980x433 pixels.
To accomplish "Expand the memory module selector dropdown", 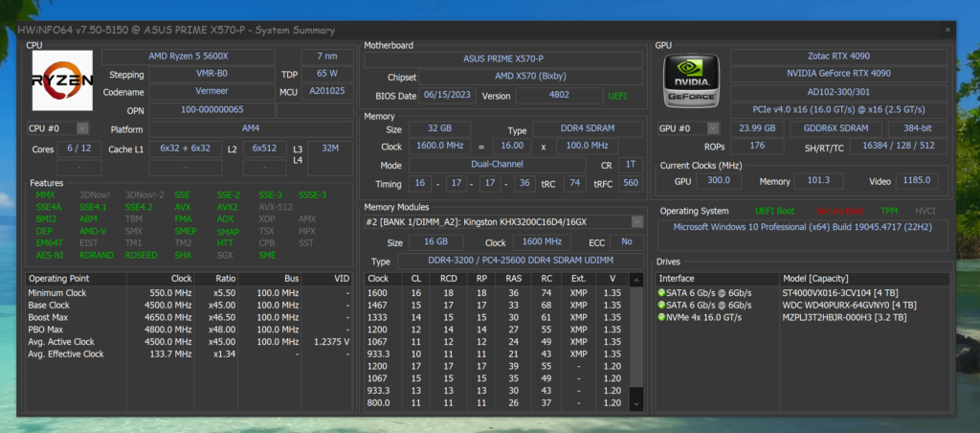I will 636,221.
